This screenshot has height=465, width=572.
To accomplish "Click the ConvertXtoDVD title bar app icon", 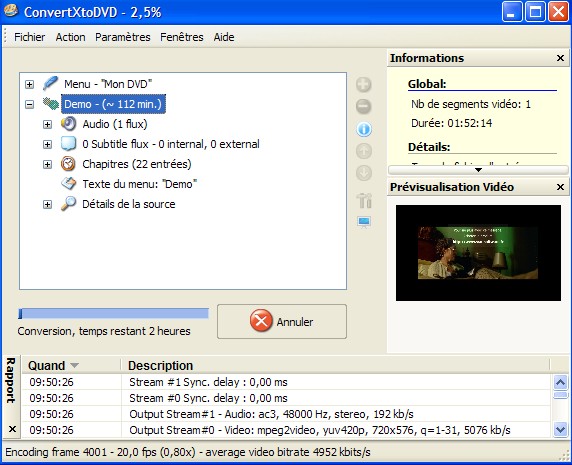I will [11, 11].
